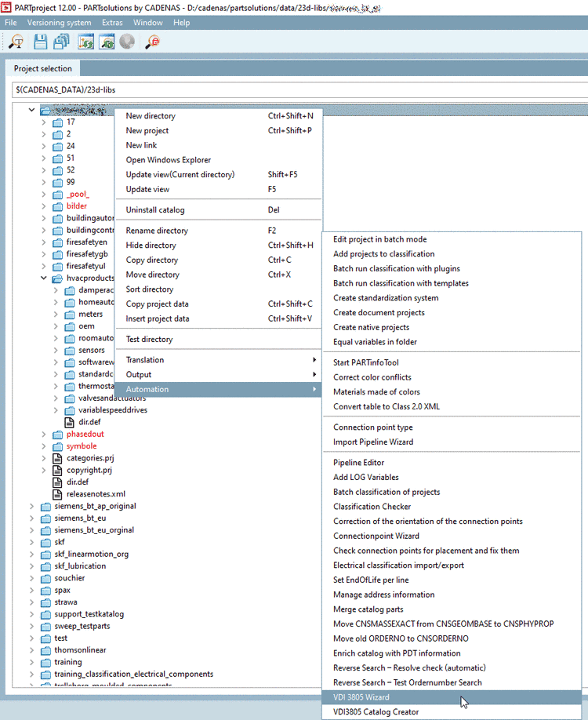Viewport: 588px width, 720px height.
Task: Click the folder icon next to souchier
Action: click(45, 578)
